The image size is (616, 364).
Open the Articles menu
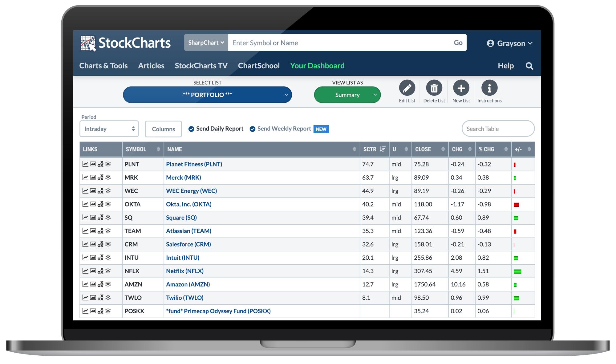[x=151, y=66]
